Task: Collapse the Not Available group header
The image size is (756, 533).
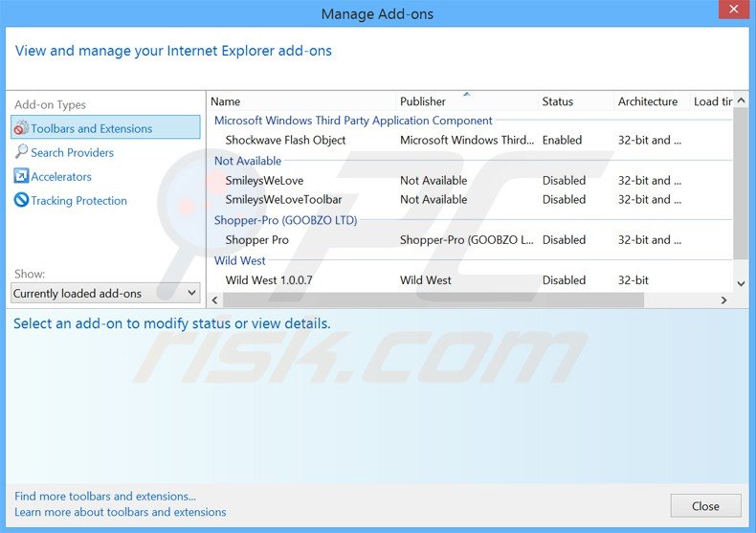Action: 248,161
